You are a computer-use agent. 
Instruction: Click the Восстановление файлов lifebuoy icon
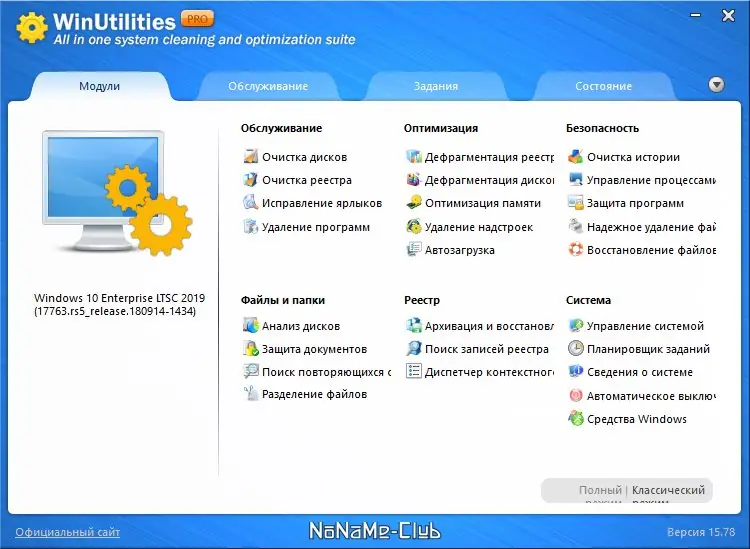[575, 249]
